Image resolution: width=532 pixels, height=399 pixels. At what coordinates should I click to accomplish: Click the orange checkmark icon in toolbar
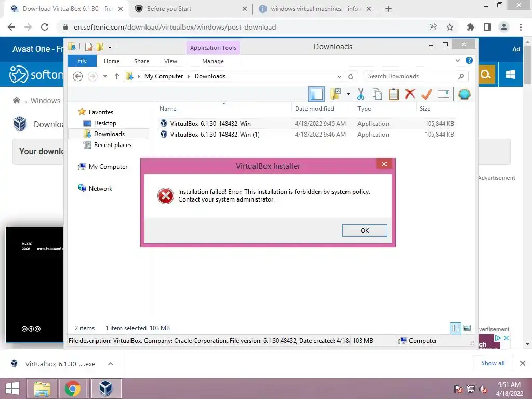427,94
